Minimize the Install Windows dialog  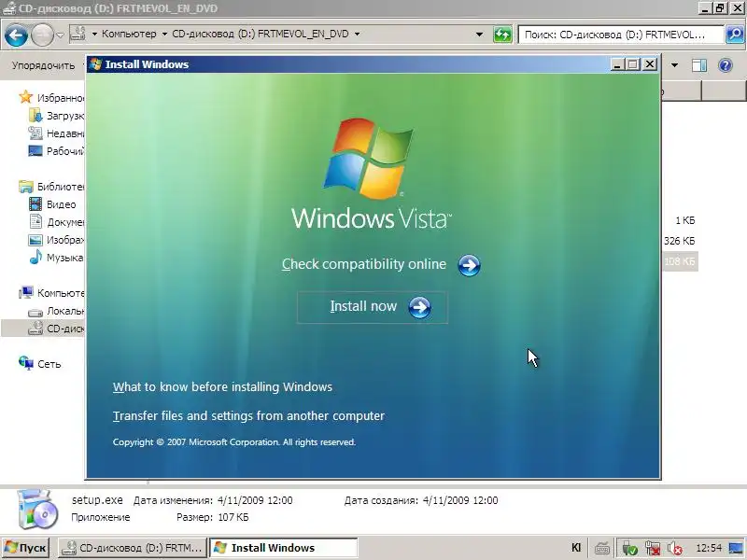click(x=617, y=64)
